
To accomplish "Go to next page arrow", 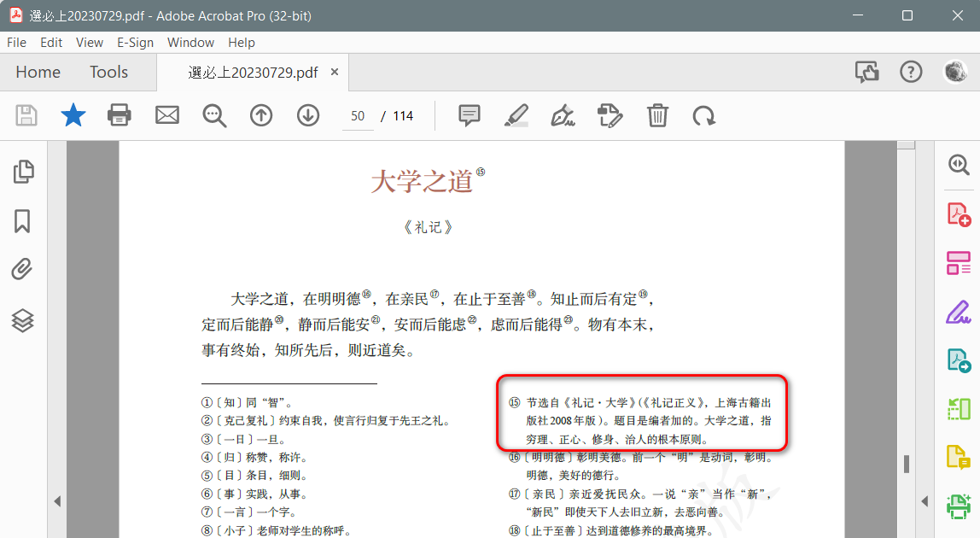I will (308, 115).
